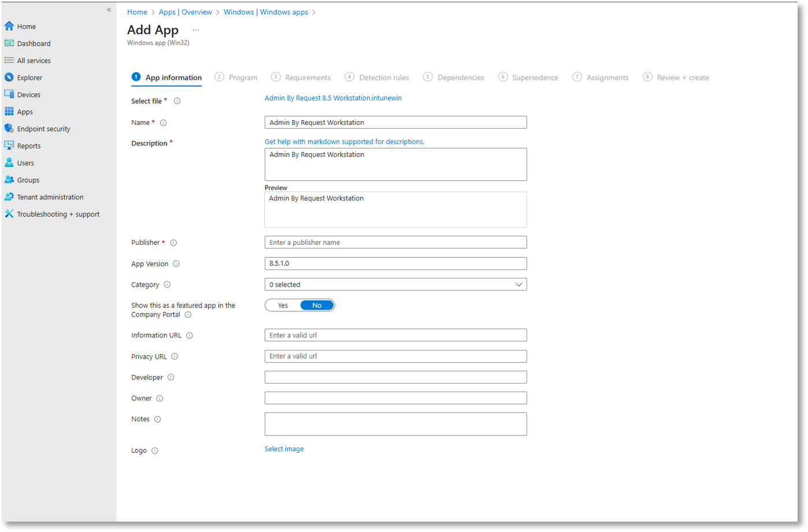This screenshot has width=808, height=532.
Task: Open Tenant administration label in sidebar
Action: tap(50, 197)
